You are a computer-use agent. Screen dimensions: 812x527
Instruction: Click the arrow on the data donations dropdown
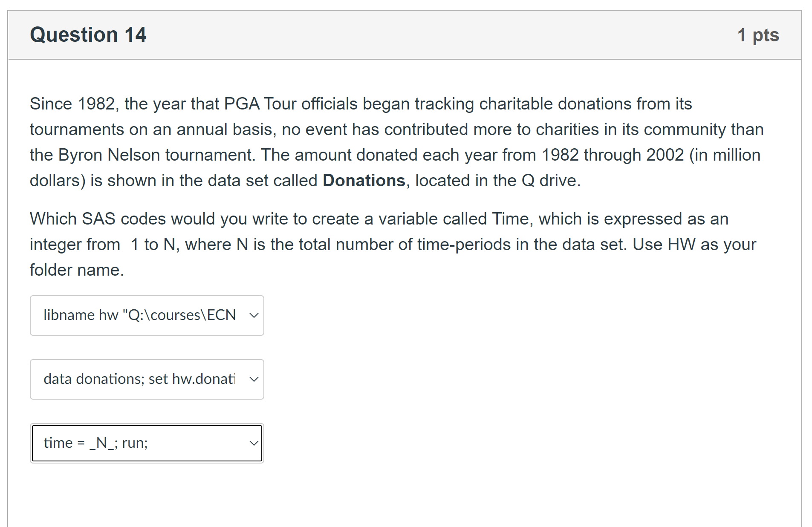click(254, 380)
